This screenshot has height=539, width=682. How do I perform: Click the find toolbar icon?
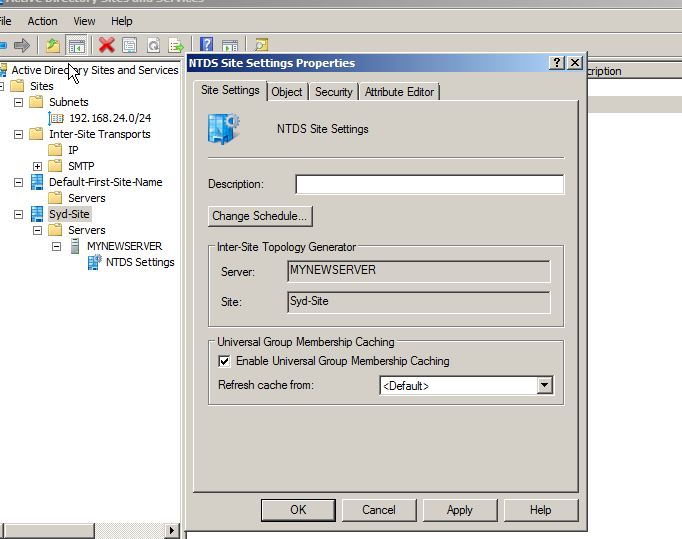(x=261, y=45)
